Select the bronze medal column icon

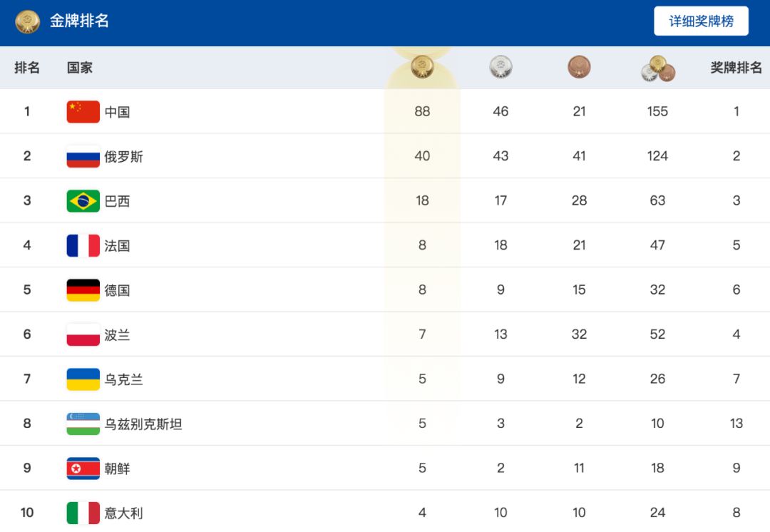click(579, 67)
